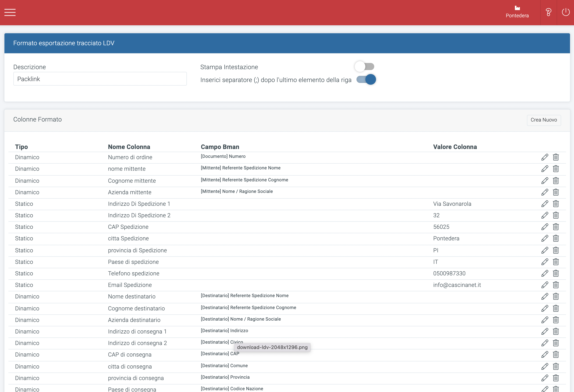The width and height of the screenshot is (574, 392).
Task: Open the Pontedera location selector
Action: pyautogui.click(x=517, y=12)
